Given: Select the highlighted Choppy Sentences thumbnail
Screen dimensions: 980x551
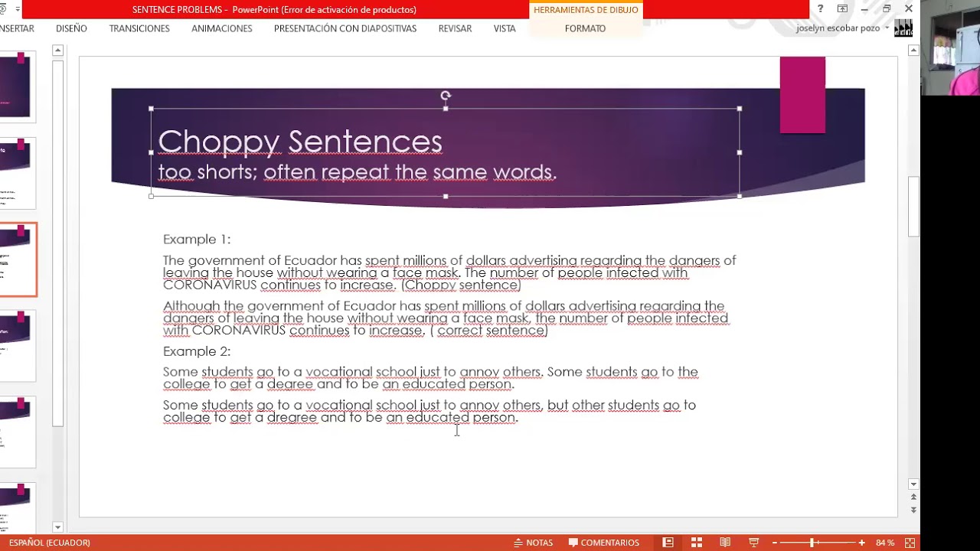Looking at the screenshot, I should 17,260.
